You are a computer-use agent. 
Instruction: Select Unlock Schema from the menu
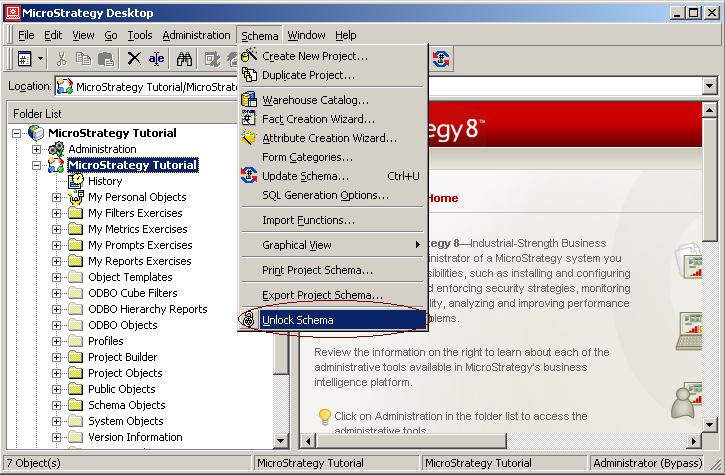click(297, 320)
